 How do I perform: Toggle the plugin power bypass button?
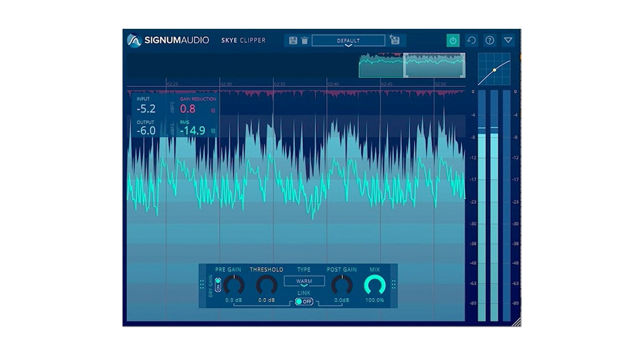pyautogui.click(x=453, y=41)
